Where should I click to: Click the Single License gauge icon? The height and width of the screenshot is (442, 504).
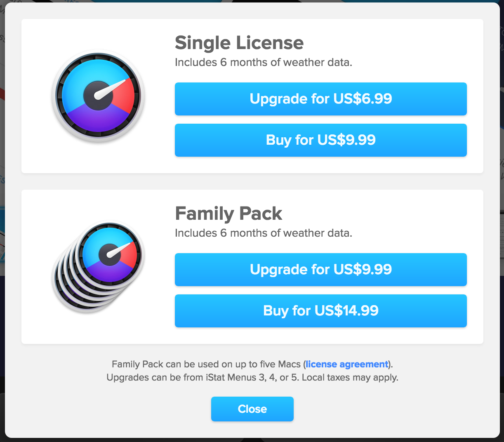coord(98,96)
